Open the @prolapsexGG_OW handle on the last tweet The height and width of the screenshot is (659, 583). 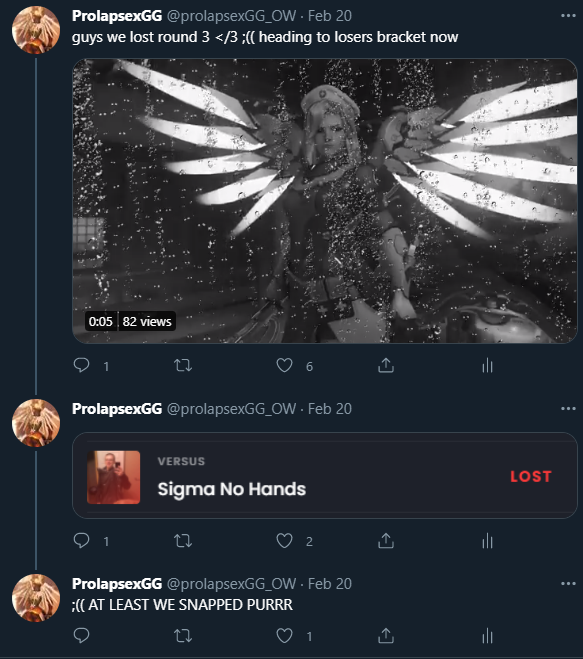(x=232, y=584)
